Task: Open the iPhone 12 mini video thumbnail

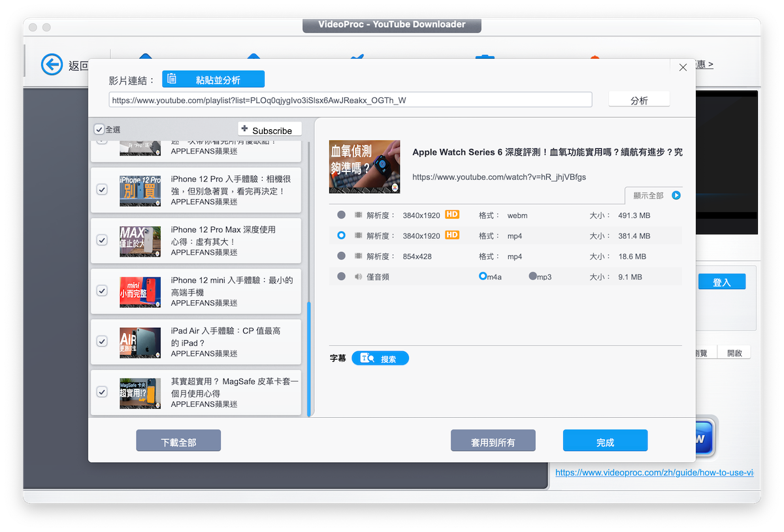Action: (x=140, y=292)
